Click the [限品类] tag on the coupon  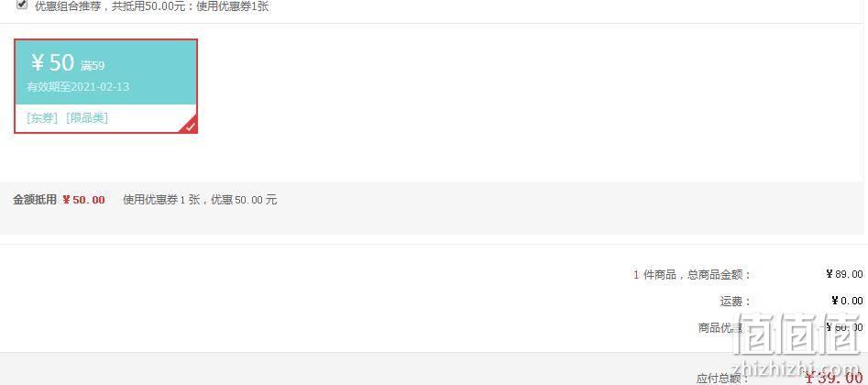tap(87, 118)
